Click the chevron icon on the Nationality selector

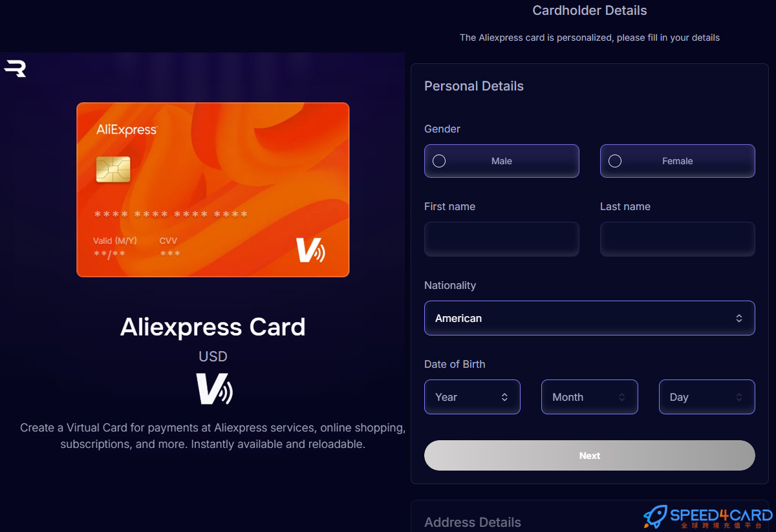pos(738,318)
